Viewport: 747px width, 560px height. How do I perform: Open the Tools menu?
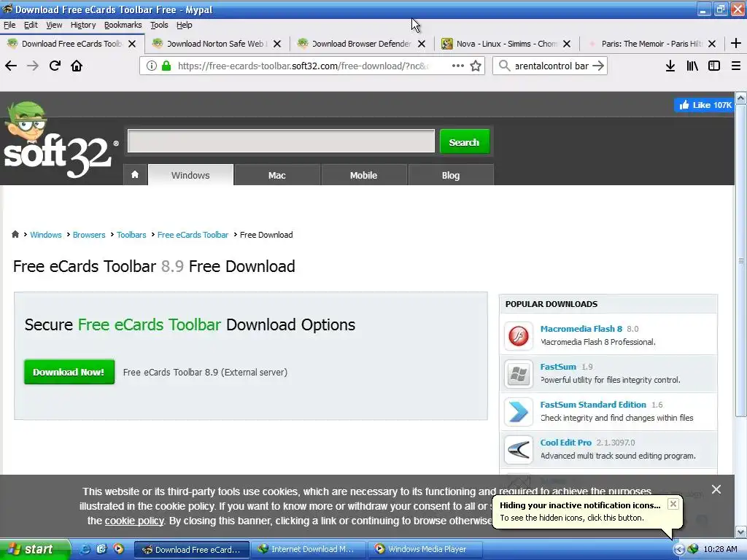click(159, 25)
